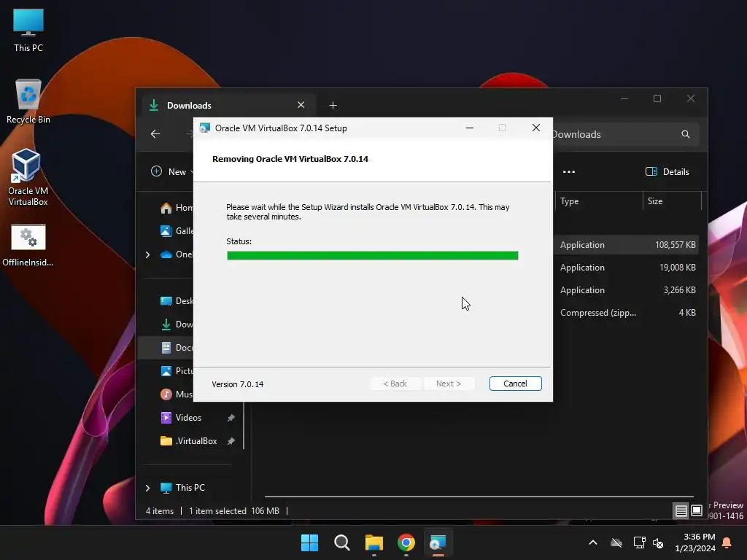Screen dimensions: 747x560
Task: Click the installation status progress bar
Action: [x=372, y=256]
